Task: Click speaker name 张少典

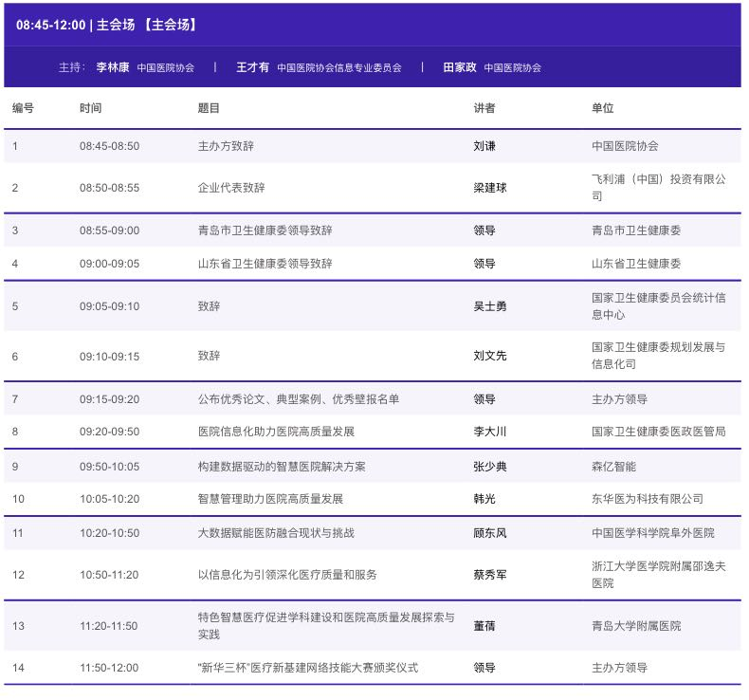Action: pyautogui.click(x=490, y=467)
